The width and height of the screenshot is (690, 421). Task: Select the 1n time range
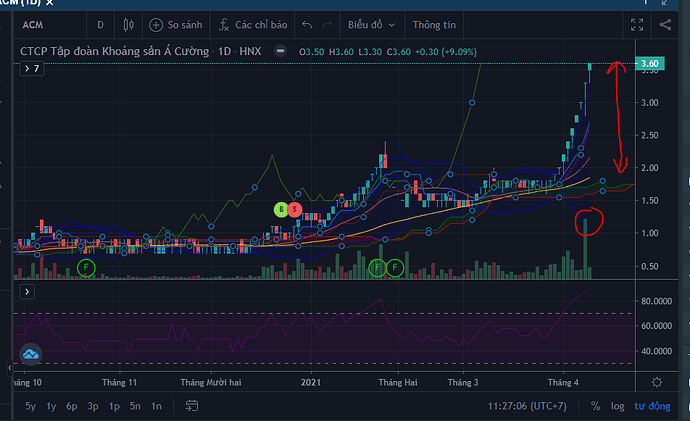click(156, 406)
